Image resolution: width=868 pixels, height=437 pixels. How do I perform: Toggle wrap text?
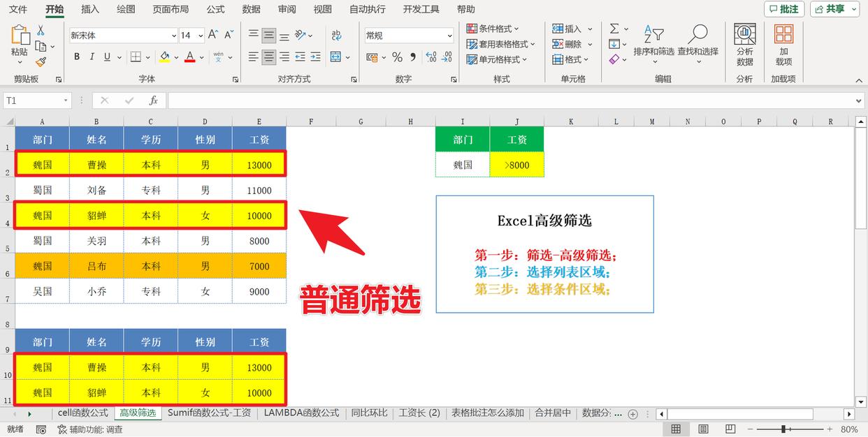click(336, 35)
